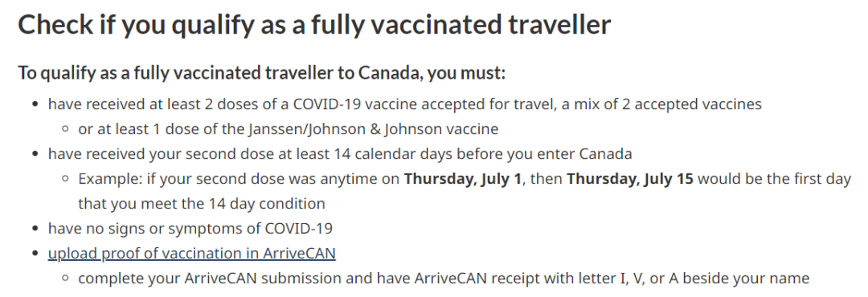Click the hollow bullet before 'or at least 1 dose'
The height and width of the screenshot is (297, 868).
pos(66,129)
